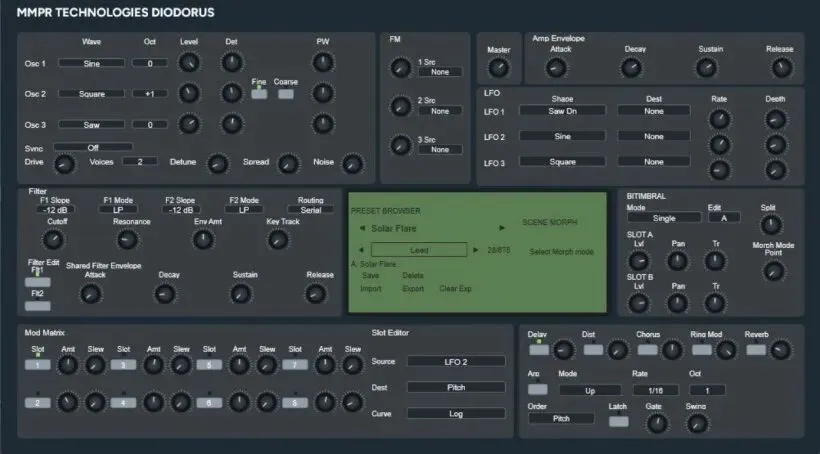Screen dimensions: 820x454
Task: Click the Bitimbral Edit field showing A
Action: tap(724, 218)
